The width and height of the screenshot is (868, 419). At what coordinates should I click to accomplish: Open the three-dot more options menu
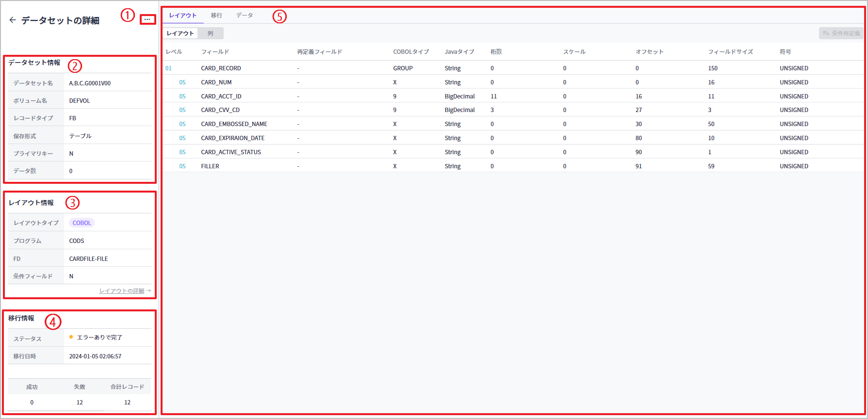point(147,19)
